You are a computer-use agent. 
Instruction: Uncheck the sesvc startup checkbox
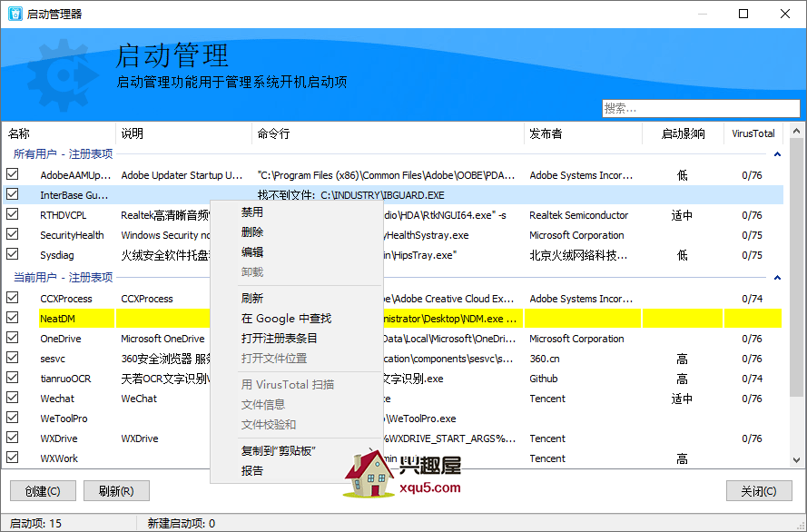click(x=13, y=358)
